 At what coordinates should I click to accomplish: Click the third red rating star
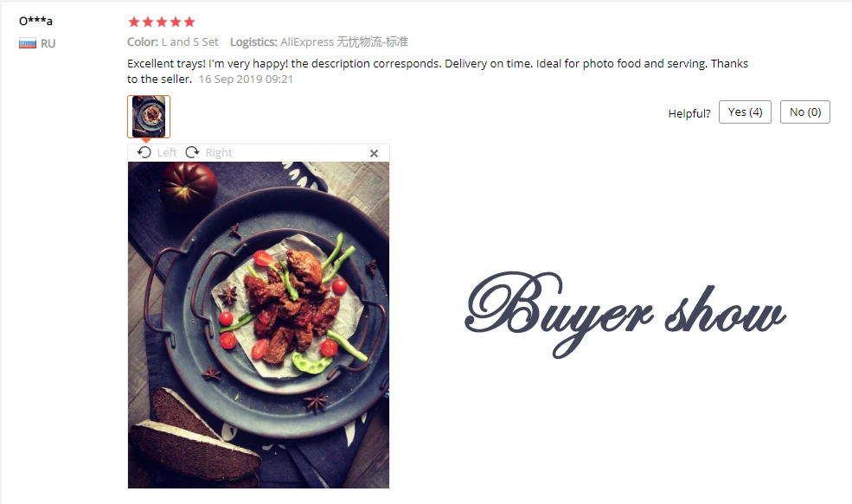[x=162, y=22]
